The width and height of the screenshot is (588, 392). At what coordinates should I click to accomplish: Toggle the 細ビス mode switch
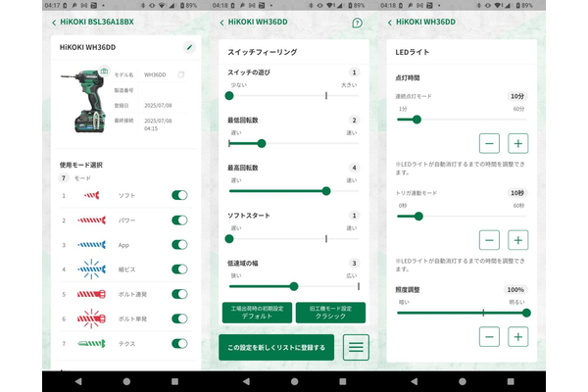click(x=179, y=269)
